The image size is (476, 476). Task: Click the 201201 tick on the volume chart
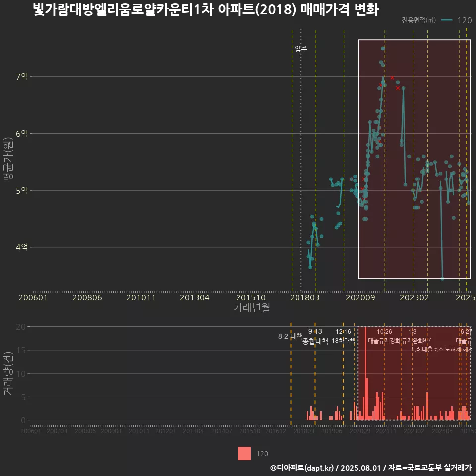(165, 431)
